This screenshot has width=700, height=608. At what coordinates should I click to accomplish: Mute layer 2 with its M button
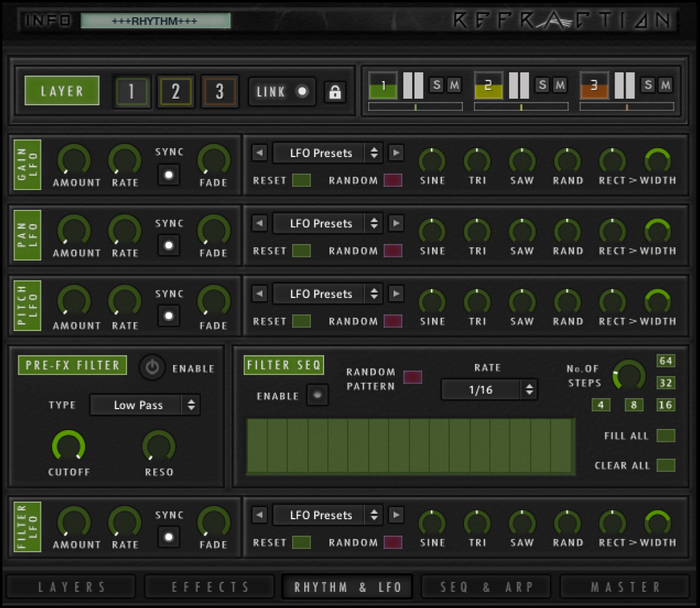[x=560, y=85]
